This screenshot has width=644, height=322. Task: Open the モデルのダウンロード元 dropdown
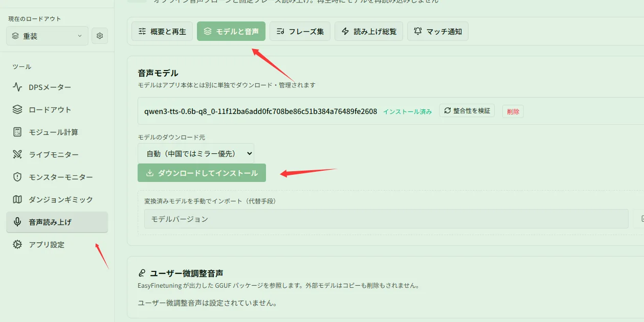click(196, 153)
